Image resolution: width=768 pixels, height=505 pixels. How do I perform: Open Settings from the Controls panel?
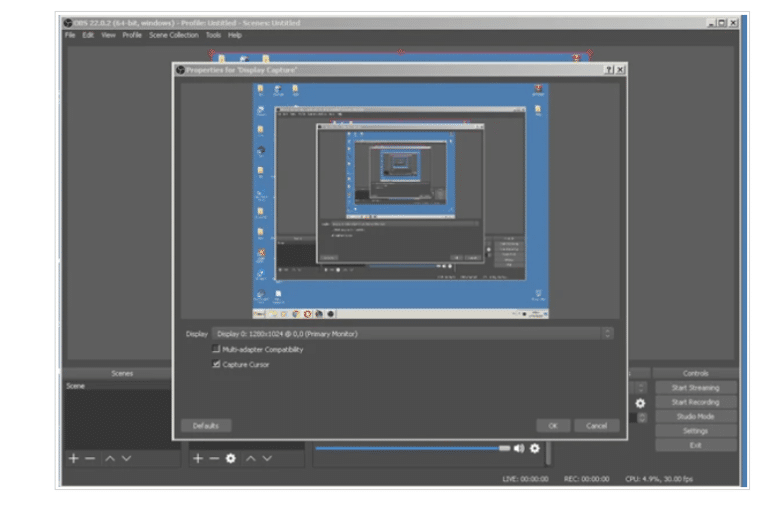[x=696, y=431]
